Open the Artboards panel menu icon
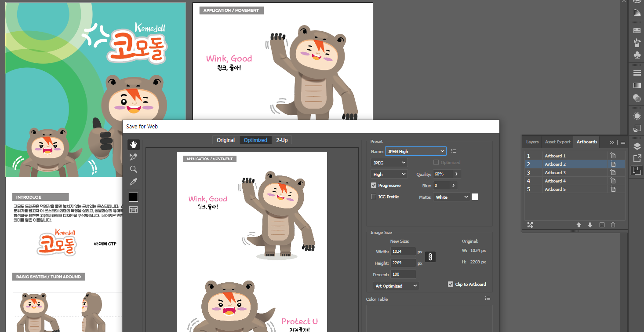 (x=623, y=142)
